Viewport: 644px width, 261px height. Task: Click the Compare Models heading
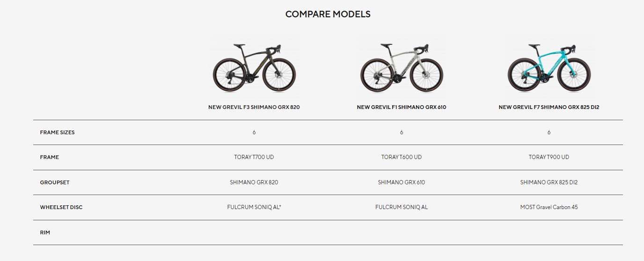point(328,14)
